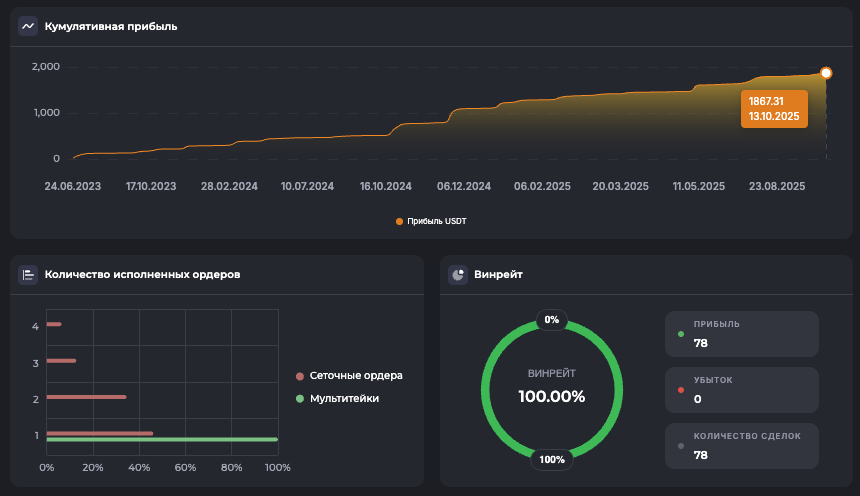Open the Убыток 0 stat card
The height and width of the screenshot is (496, 860).
point(741,390)
